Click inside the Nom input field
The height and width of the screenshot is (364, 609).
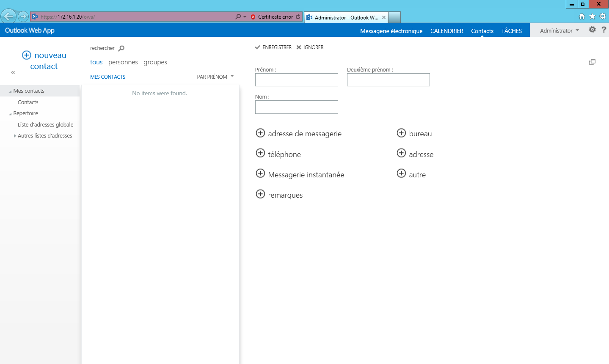[296, 107]
